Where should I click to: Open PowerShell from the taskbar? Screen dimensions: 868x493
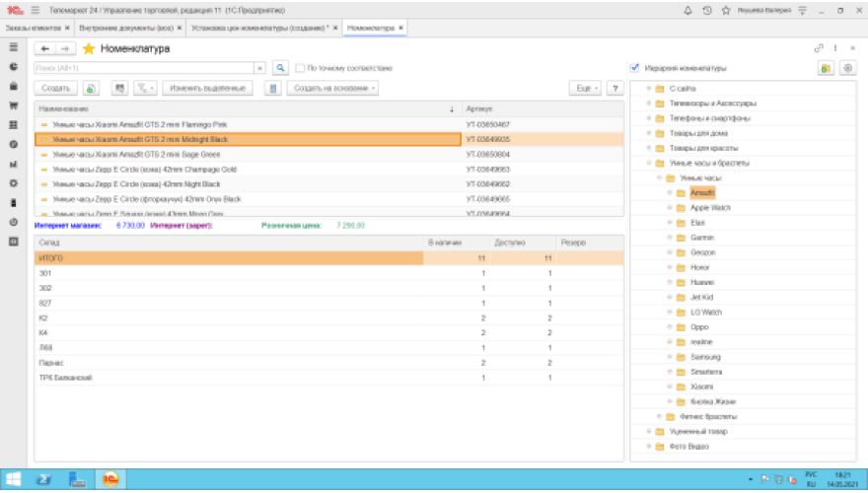tap(44, 479)
